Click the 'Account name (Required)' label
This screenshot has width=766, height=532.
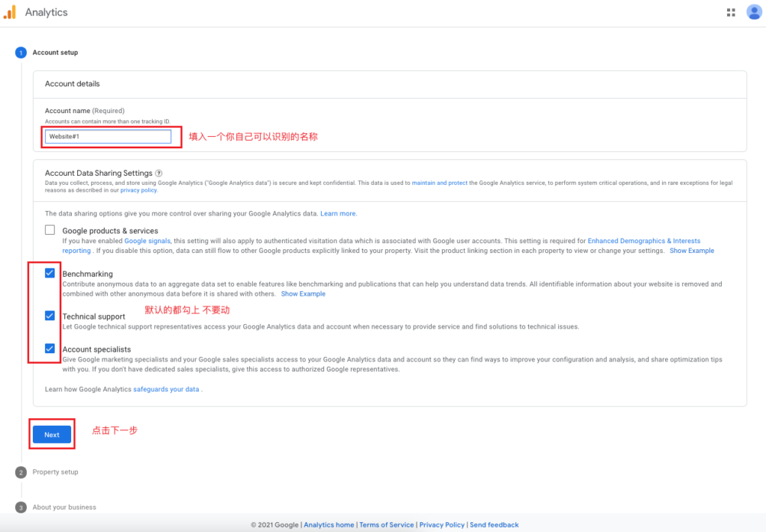[85, 111]
